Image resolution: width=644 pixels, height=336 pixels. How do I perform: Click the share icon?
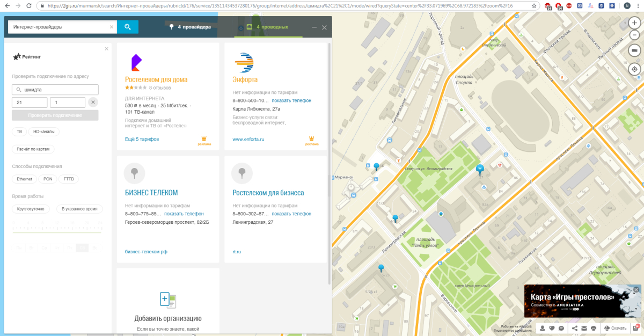(x=575, y=328)
